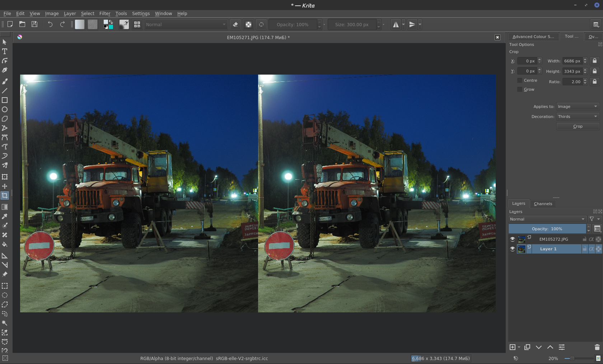Select the Rectangle shape tool
603x364 pixels.
[5, 100]
